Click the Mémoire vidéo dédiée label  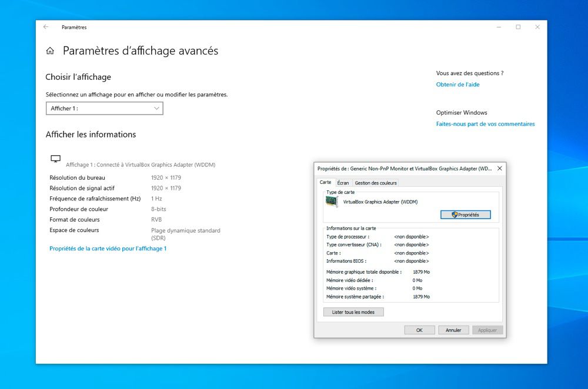[349, 280]
